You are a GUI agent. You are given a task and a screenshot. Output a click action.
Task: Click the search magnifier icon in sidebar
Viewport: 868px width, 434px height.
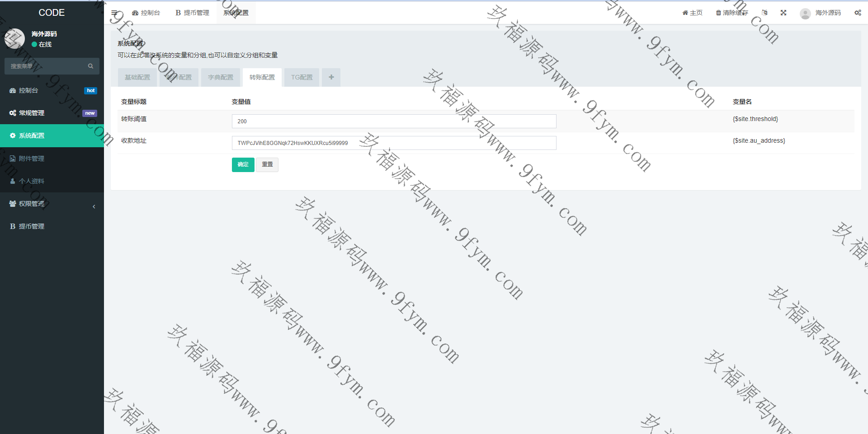90,66
